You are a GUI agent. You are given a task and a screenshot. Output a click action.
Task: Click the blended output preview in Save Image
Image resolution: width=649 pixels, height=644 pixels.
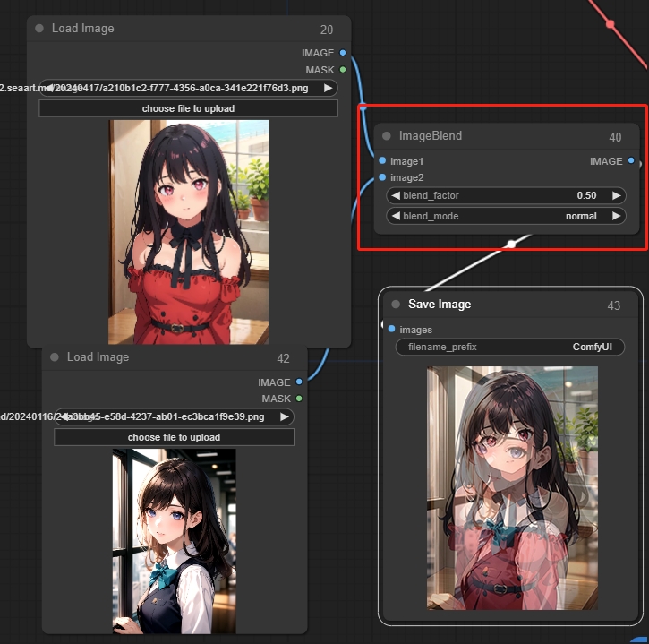coord(512,488)
